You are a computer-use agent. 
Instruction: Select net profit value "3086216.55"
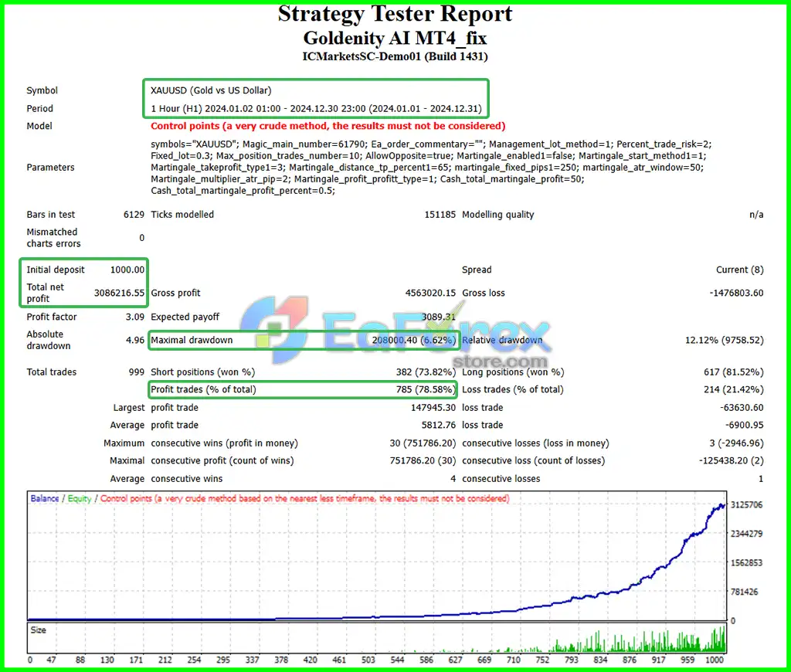(x=119, y=293)
